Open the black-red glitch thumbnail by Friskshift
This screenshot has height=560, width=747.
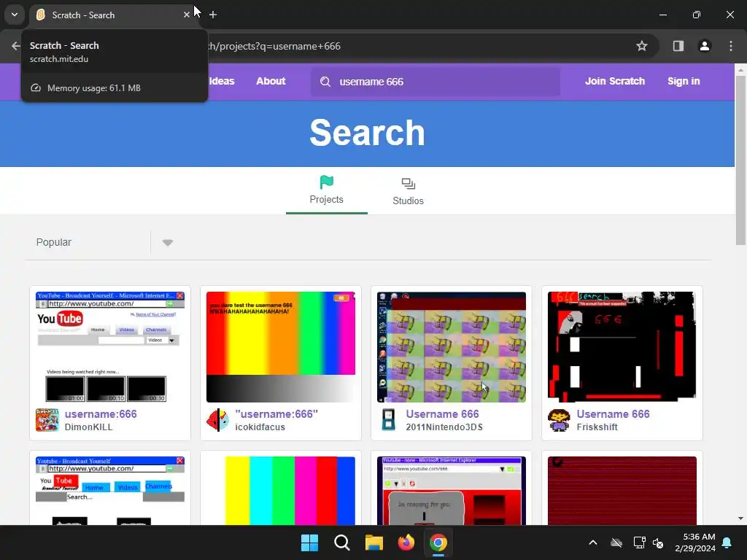622,347
